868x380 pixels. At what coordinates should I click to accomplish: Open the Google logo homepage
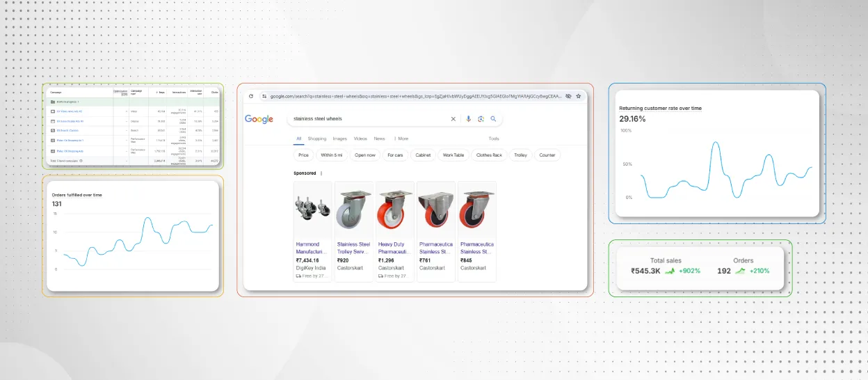pos(259,119)
